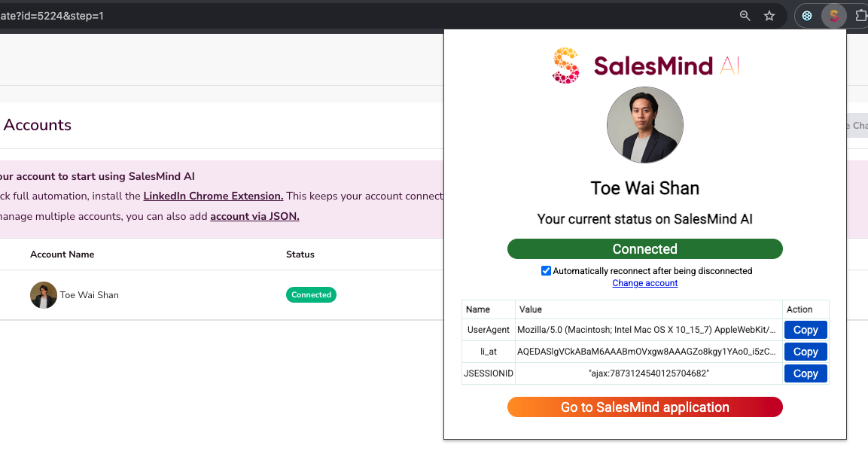The image size is (868, 451).
Task: Click the SalesMind AI logo in popup
Action: [645, 66]
